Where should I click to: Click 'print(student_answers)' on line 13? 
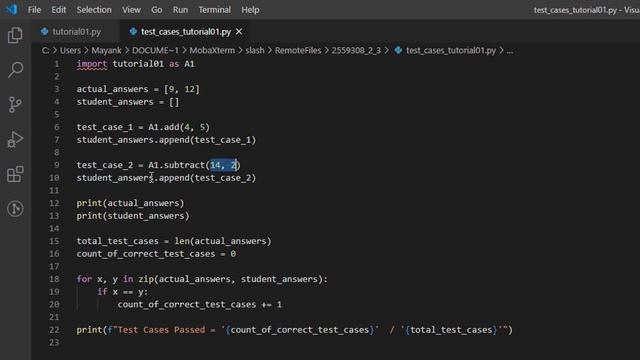(x=133, y=216)
